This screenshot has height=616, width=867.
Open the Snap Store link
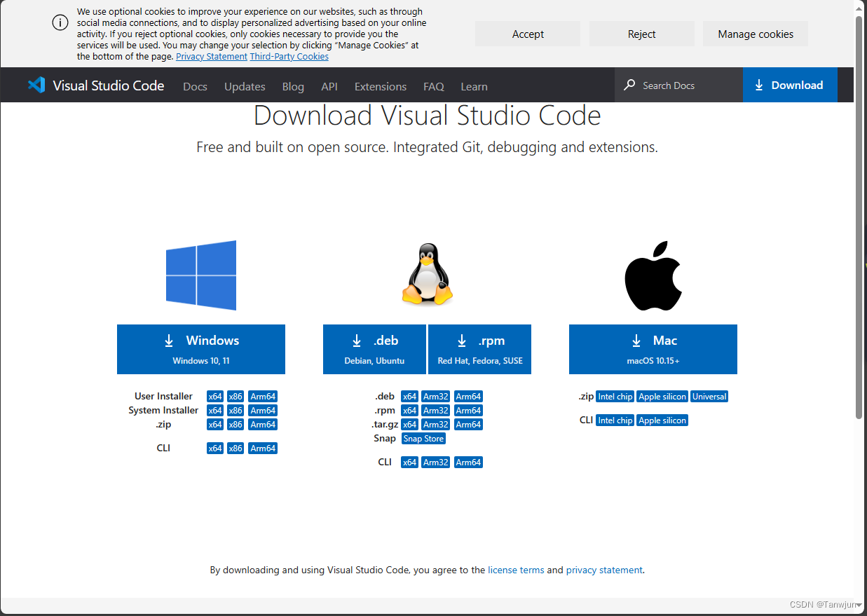[x=423, y=439]
